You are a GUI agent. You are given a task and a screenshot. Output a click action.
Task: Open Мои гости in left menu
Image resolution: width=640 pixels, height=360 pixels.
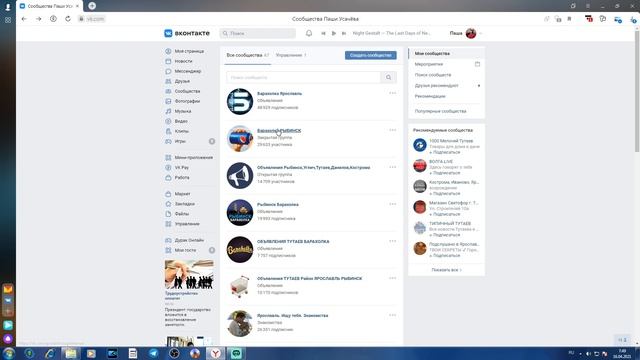(186, 250)
